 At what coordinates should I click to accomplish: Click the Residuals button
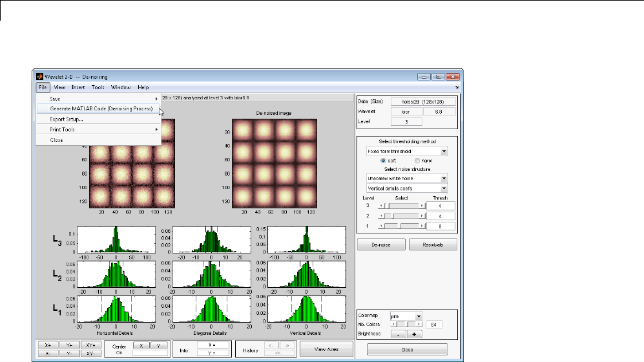(432, 245)
